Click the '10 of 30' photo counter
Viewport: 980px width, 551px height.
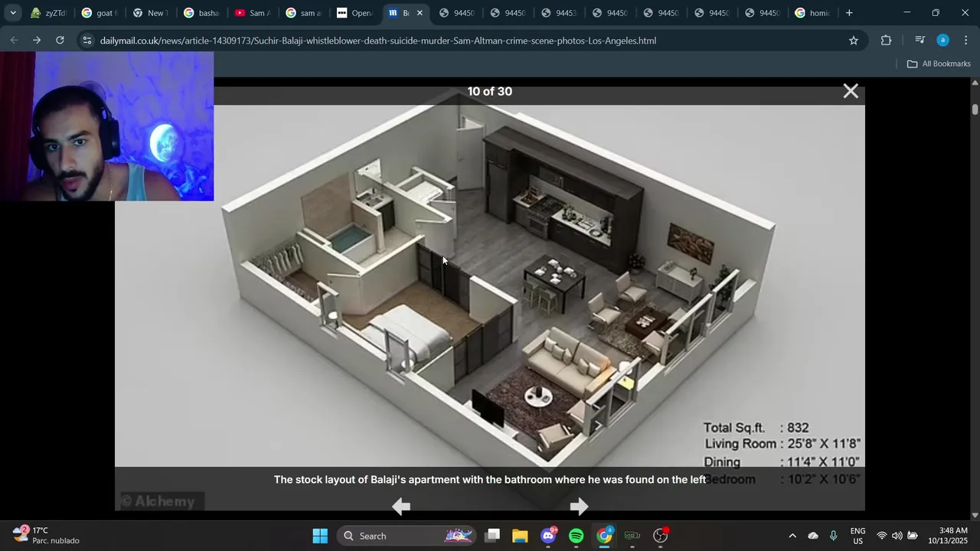coord(490,91)
